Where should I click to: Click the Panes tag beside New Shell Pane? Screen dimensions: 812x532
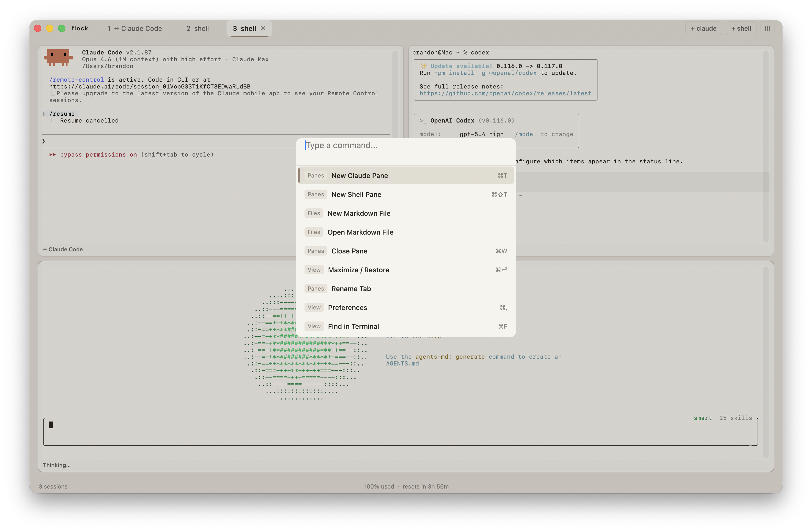coord(315,194)
